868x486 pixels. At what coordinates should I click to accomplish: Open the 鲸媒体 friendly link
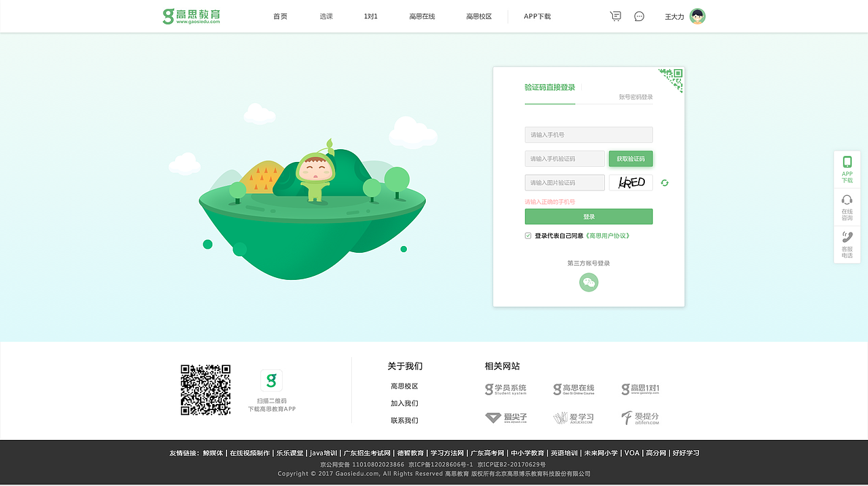(x=213, y=453)
